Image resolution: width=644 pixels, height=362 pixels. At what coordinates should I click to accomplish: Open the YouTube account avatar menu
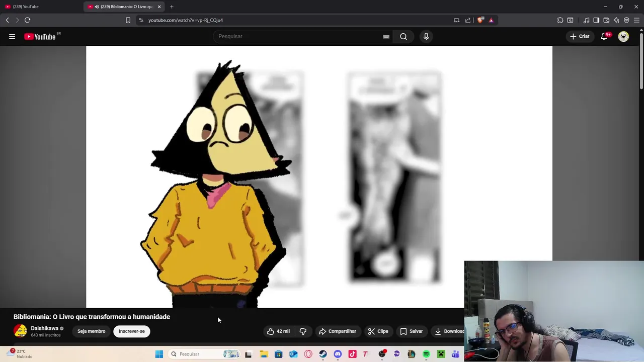623,36
